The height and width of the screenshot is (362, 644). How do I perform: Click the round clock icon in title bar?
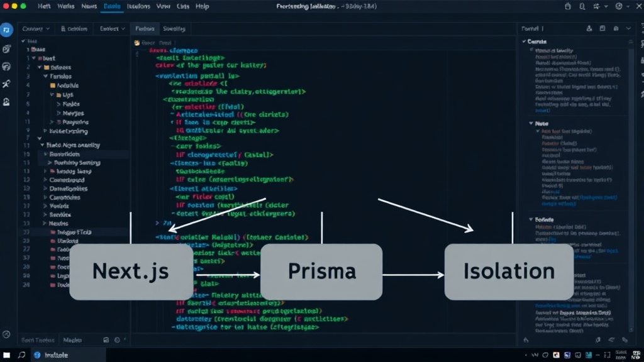619,6
